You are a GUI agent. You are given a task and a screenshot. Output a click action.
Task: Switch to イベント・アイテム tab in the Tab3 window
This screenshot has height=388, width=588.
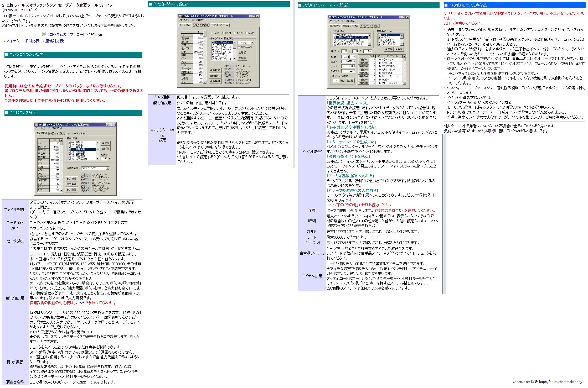point(370,26)
